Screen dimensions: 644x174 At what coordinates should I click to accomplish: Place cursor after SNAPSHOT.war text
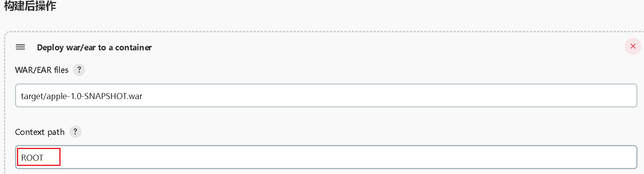[143, 96]
